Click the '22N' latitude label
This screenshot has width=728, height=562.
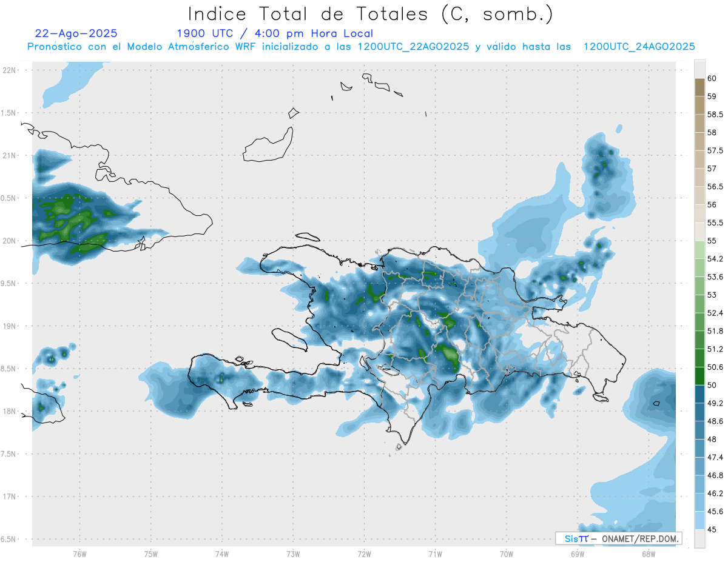click(x=10, y=70)
